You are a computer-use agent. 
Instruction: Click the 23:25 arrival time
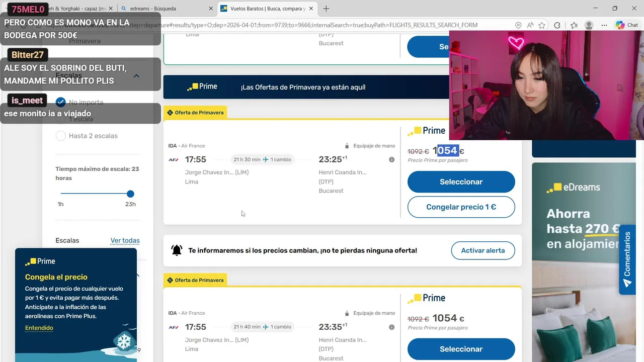click(330, 159)
